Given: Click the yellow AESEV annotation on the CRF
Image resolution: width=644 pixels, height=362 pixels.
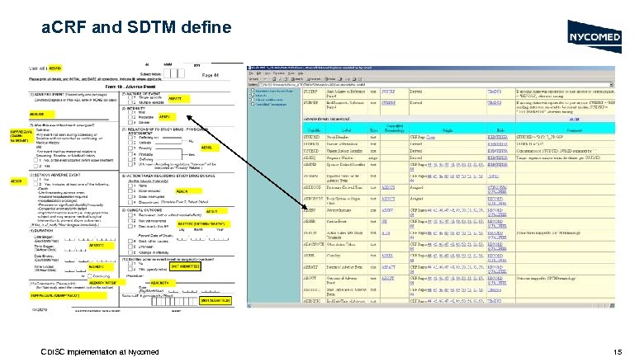Looking at the screenshot, I should point(167,117).
